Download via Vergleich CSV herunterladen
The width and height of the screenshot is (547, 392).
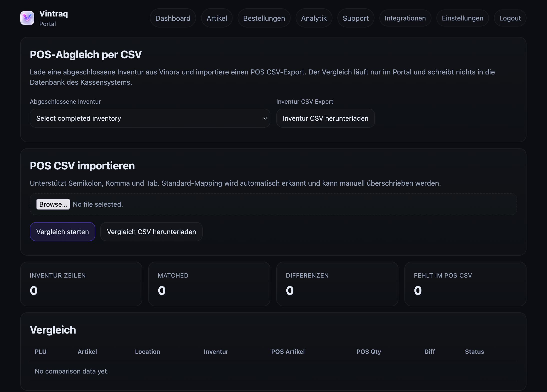click(151, 232)
